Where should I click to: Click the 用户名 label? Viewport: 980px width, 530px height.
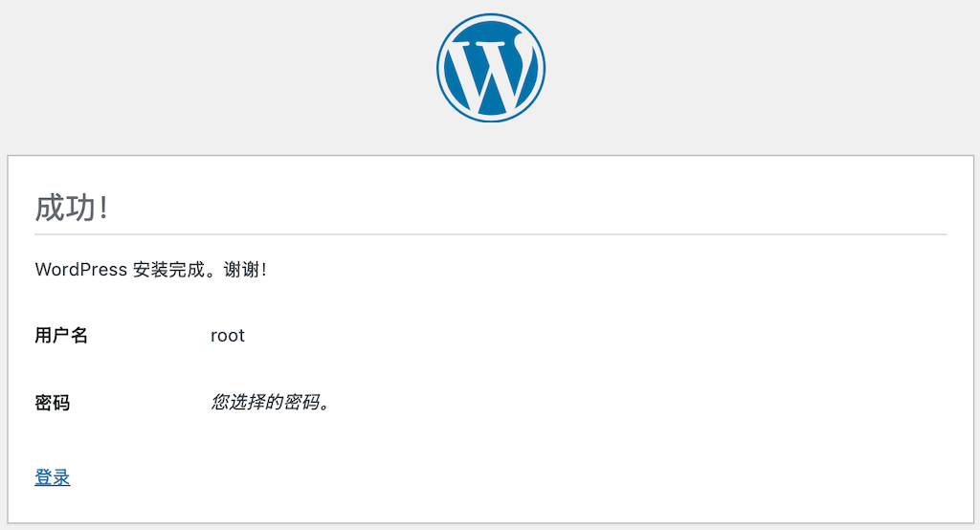click(61, 336)
